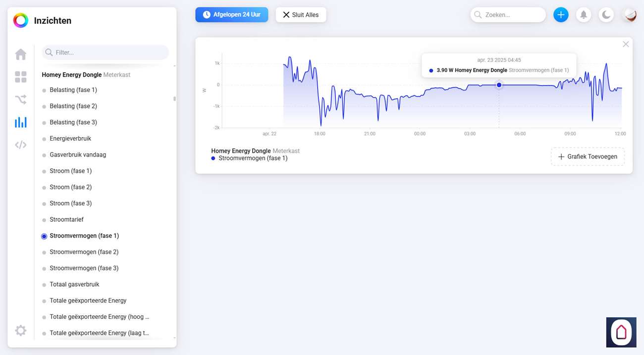Screen dimensions: 644x355
Task: Open the Home icon in sidebar
Action: 21,54
